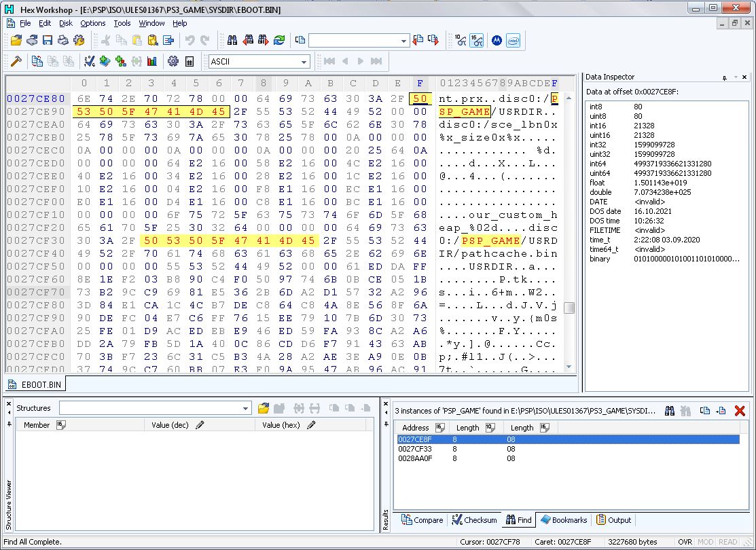Screen dimensions: 756x550
Task: Click the Generate Checksum icon
Action: click(x=90, y=61)
